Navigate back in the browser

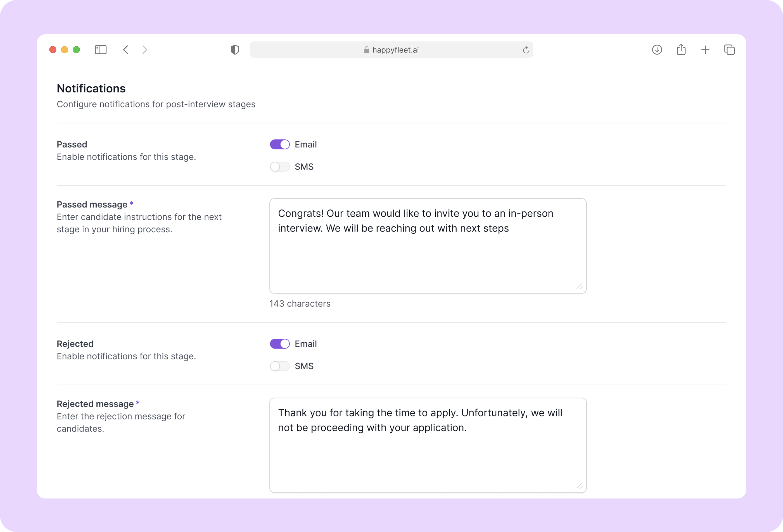point(125,49)
